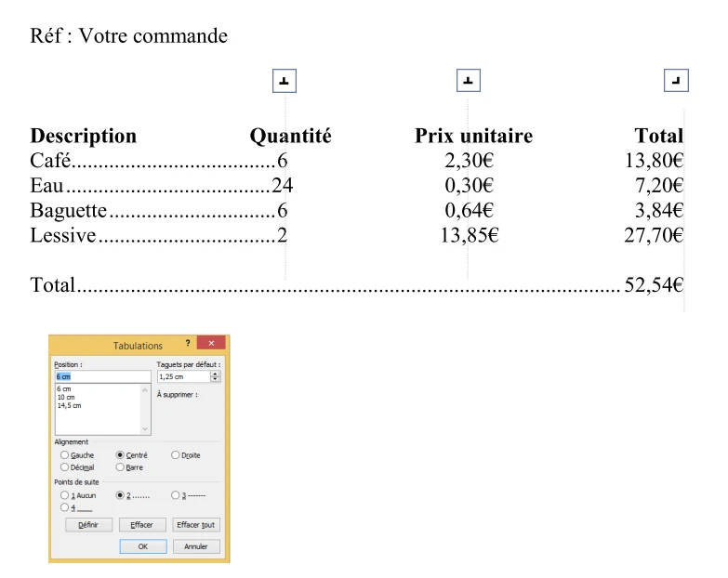Click the center tab stop marker above Quantité
The image size is (728, 578).
(x=284, y=82)
